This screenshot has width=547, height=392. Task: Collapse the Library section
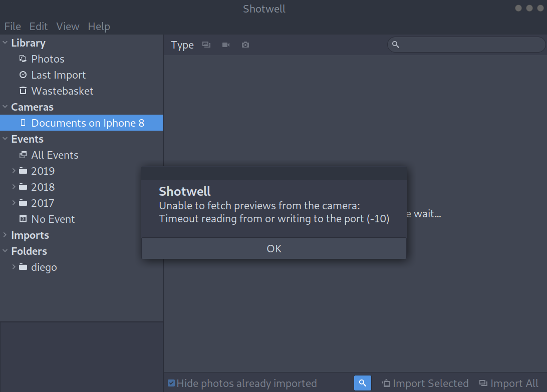pos(5,43)
